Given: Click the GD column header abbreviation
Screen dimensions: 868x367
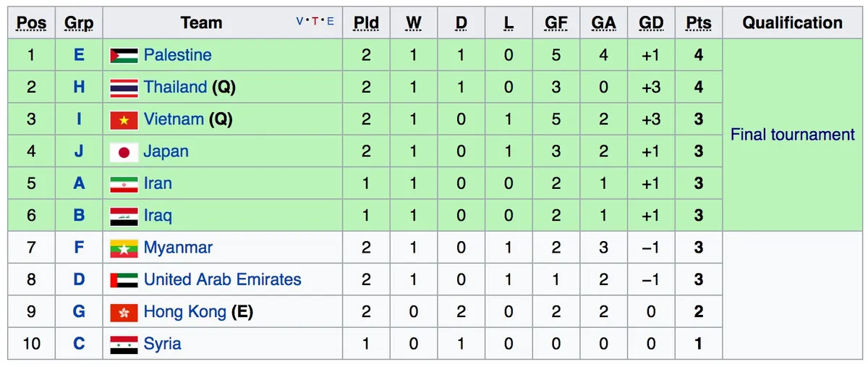Looking at the screenshot, I should click(651, 23).
